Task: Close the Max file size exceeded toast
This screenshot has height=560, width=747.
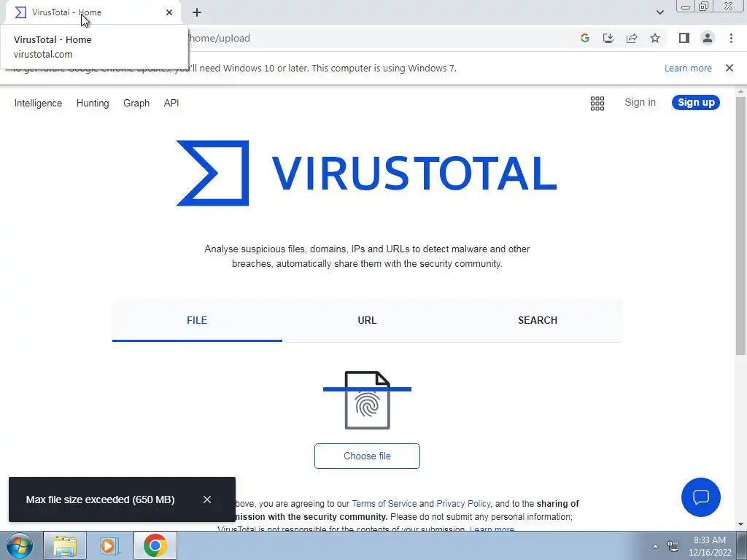Action: [206, 499]
